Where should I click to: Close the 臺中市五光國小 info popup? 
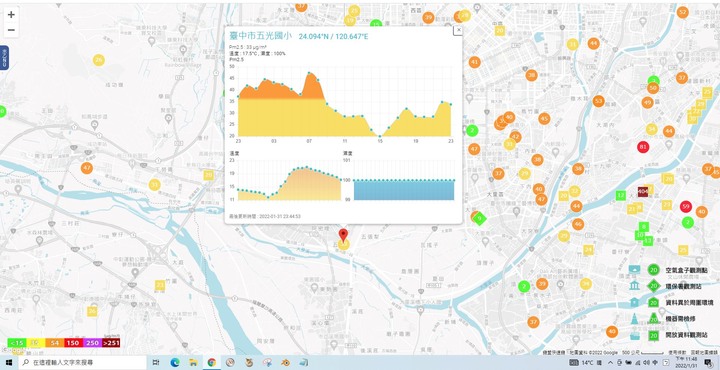pyautogui.click(x=458, y=30)
